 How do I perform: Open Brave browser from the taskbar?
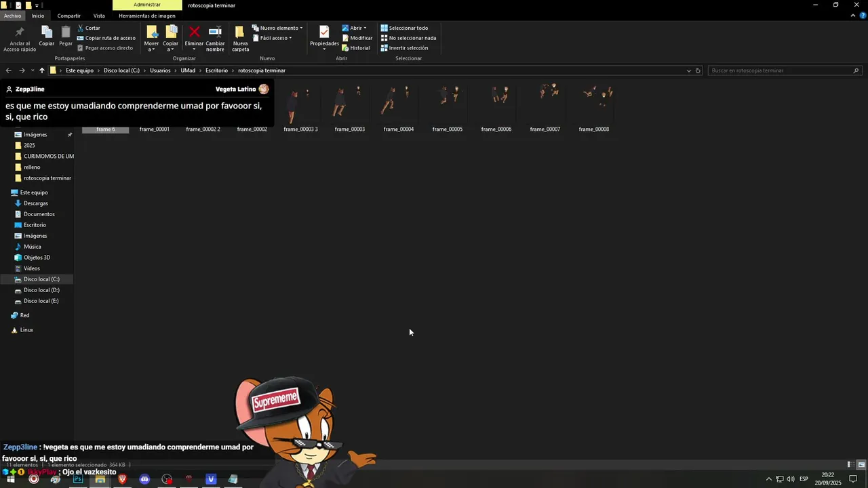[122, 479]
